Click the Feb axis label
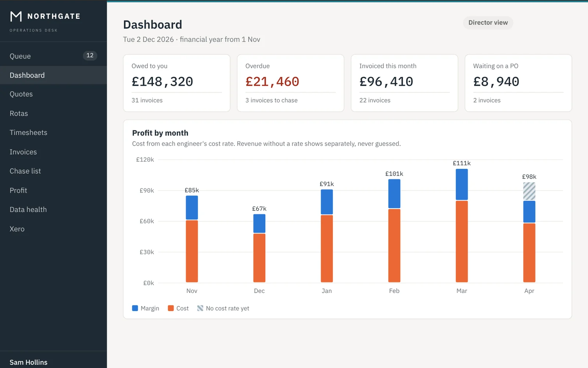The height and width of the screenshot is (368, 588). click(x=394, y=291)
